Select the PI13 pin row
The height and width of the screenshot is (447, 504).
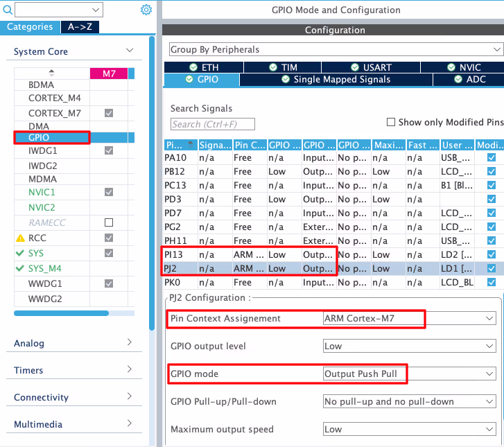tap(250, 255)
